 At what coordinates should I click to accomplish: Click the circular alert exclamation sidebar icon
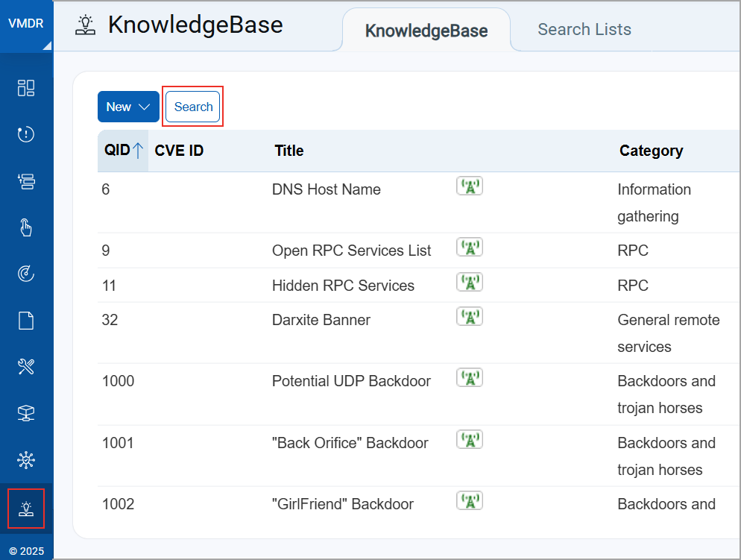pyautogui.click(x=26, y=134)
